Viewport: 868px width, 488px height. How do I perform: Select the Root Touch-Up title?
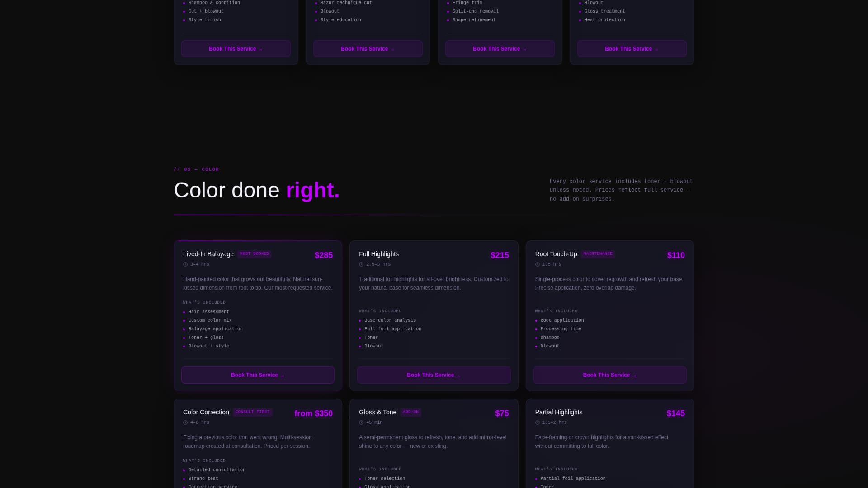(x=556, y=254)
